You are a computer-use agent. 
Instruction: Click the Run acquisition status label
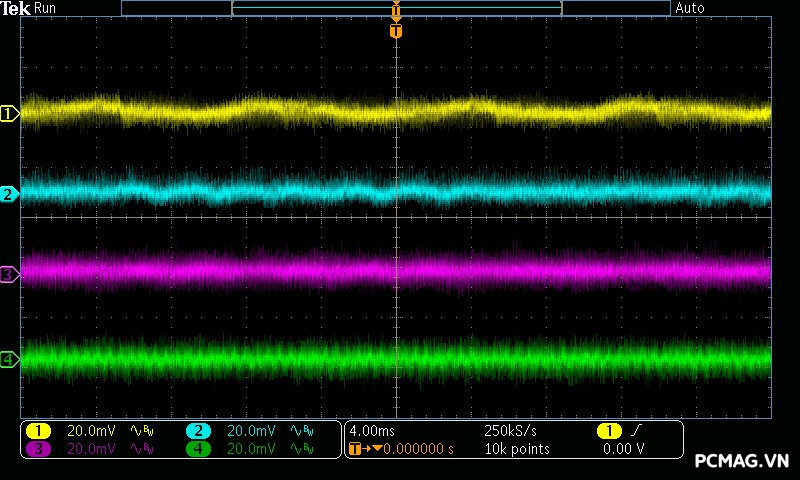[47, 8]
